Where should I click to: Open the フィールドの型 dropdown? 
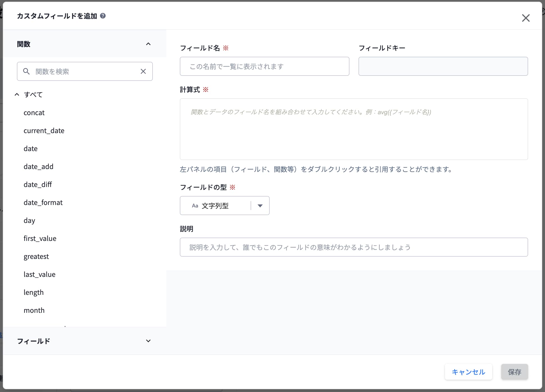(224, 206)
